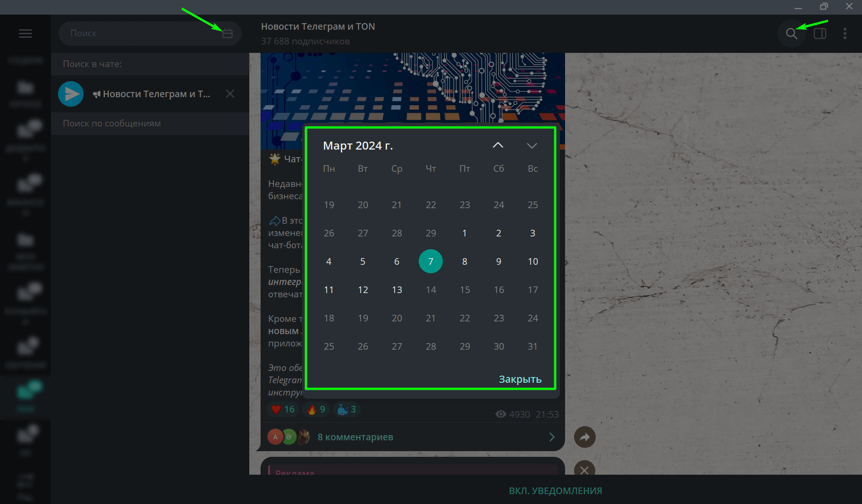Viewport: 862px width, 504px height.
Task: Expand the comments chevron arrow
Action: point(552,437)
